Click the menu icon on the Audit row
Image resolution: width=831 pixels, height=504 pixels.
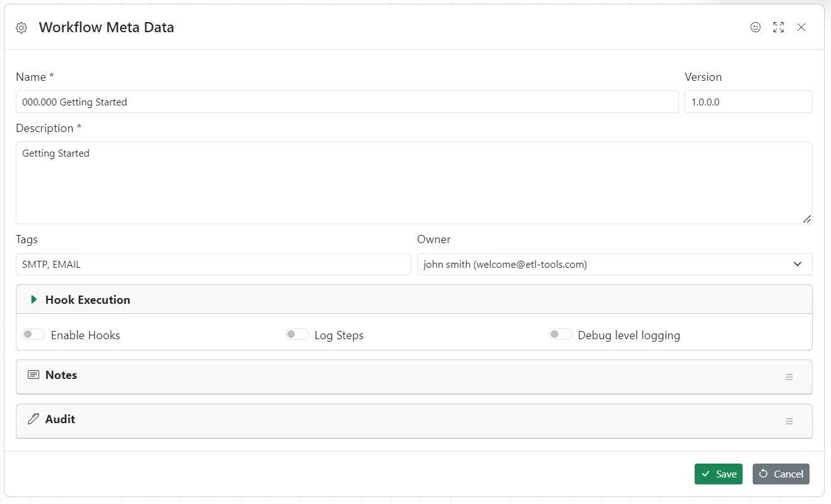coord(789,421)
